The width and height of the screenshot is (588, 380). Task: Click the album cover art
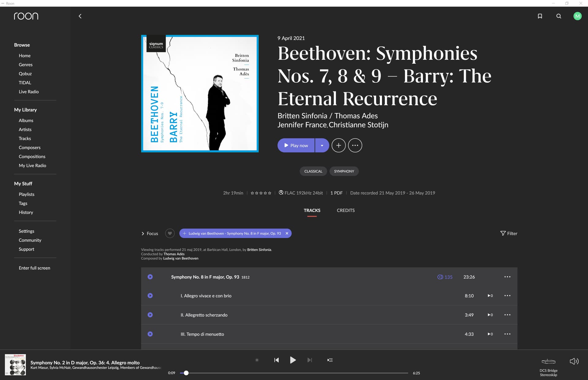(200, 93)
